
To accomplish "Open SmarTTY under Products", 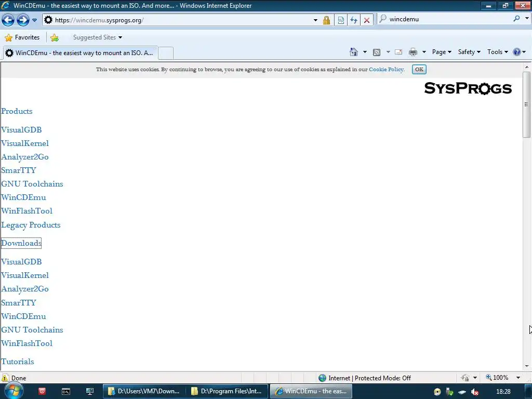I will (19, 170).
